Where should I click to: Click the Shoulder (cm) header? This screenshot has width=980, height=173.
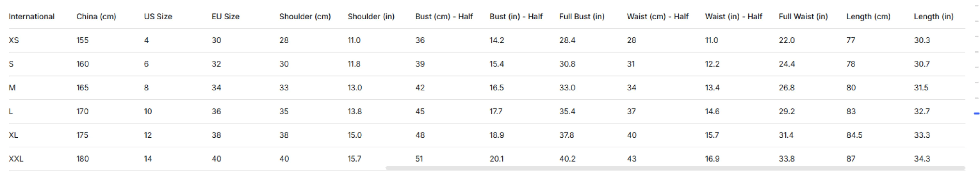pyautogui.click(x=305, y=17)
